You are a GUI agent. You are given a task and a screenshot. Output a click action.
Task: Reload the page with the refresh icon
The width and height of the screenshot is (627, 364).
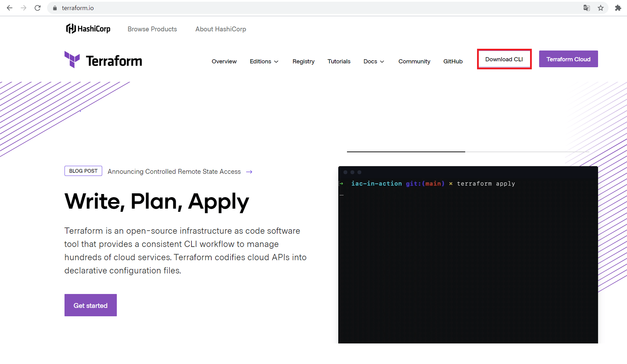point(38,8)
